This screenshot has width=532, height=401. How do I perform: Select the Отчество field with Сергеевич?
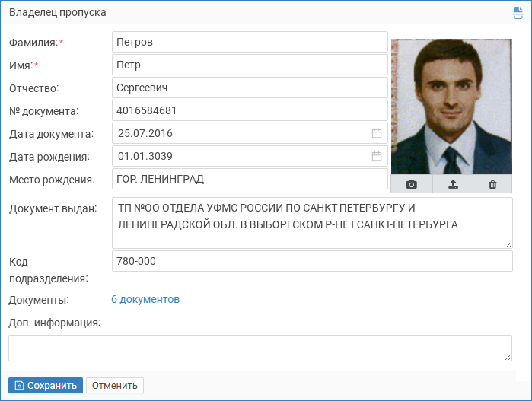click(250, 88)
